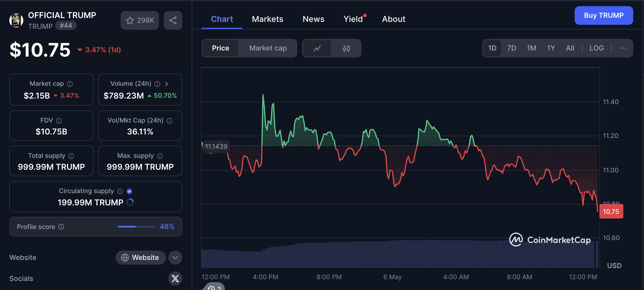
Task: Select the 1Y time range
Action: (551, 48)
